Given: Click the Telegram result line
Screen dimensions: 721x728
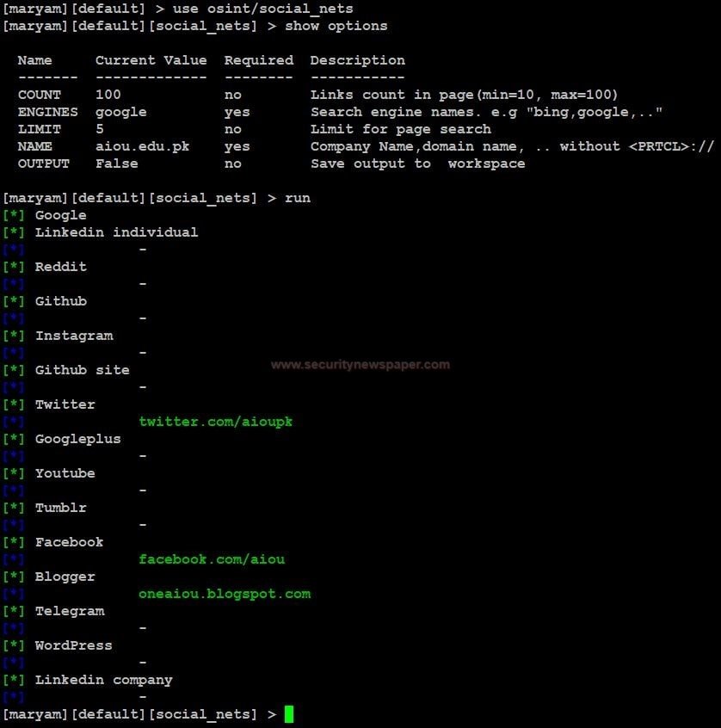Looking at the screenshot, I should pos(70,611).
